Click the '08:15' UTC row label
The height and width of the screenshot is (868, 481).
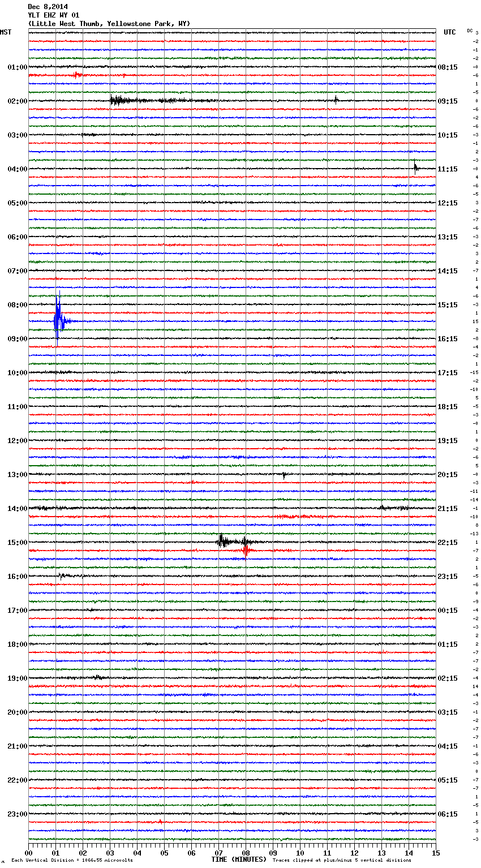point(448,67)
